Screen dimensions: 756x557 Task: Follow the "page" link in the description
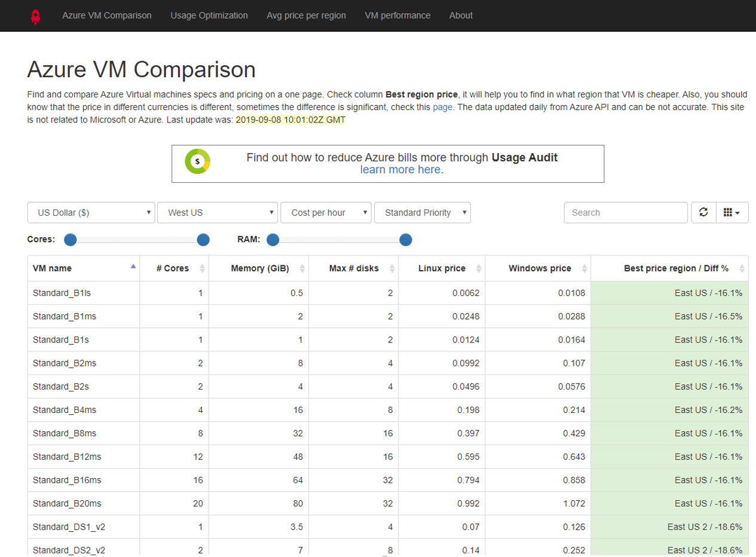click(x=443, y=107)
